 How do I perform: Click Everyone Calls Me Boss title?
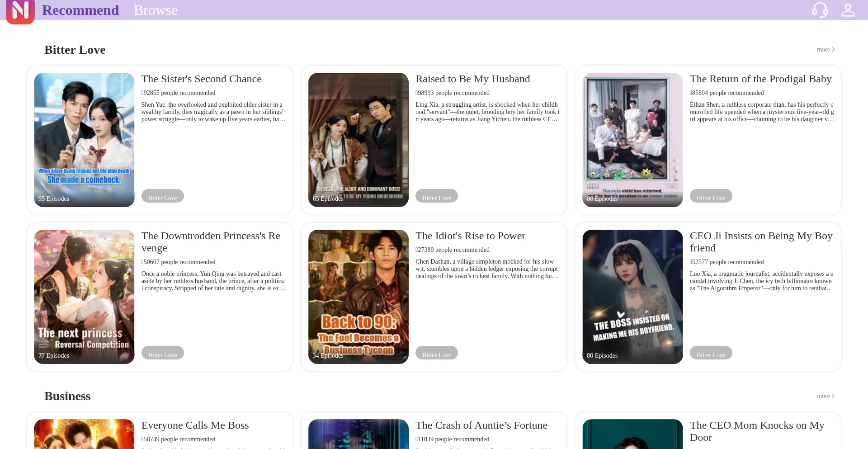[x=195, y=425]
